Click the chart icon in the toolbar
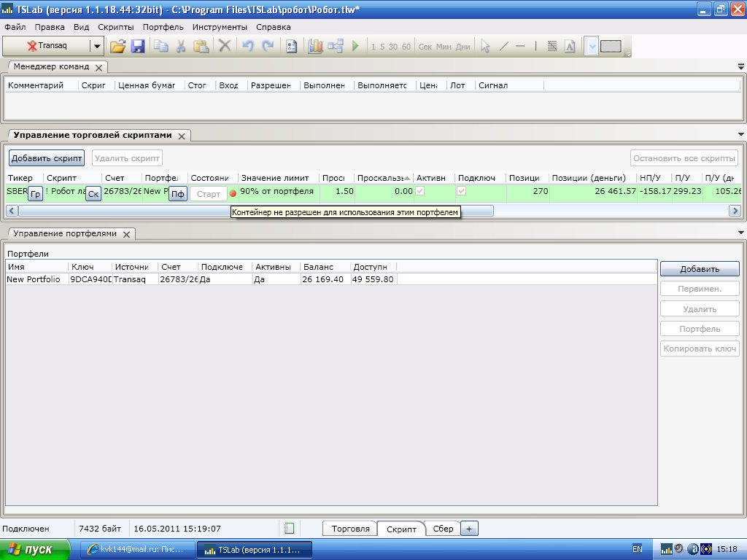 (315, 47)
